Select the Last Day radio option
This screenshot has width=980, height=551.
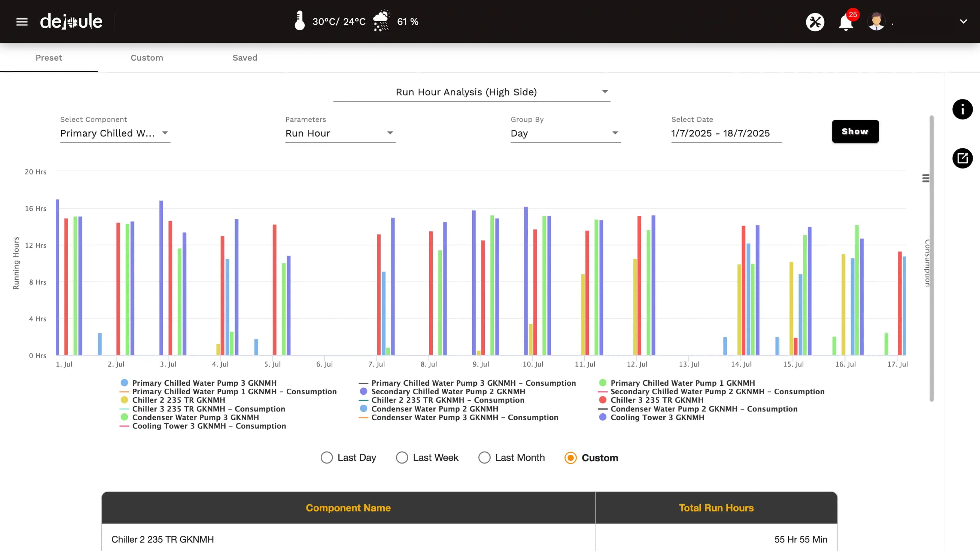coord(326,457)
